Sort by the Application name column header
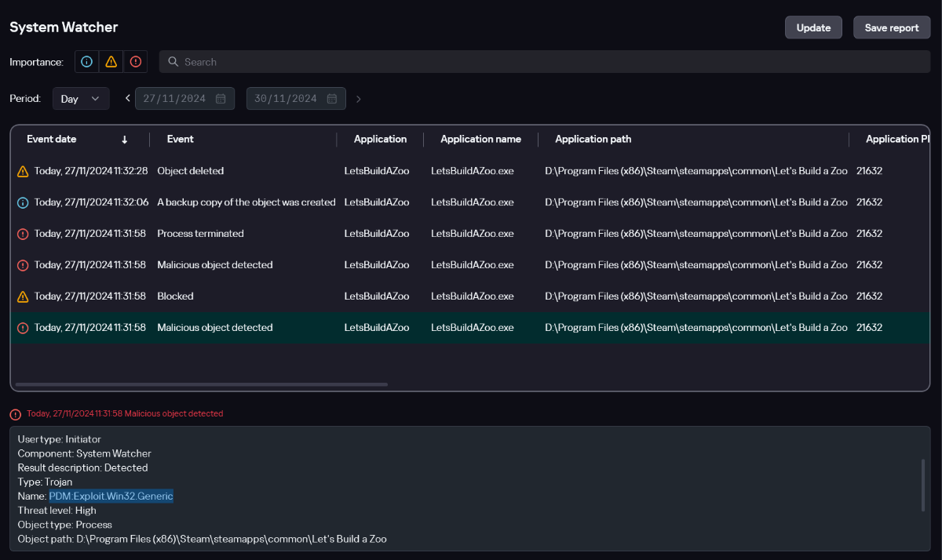Viewport: 942px width, 560px height. [480, 140]
